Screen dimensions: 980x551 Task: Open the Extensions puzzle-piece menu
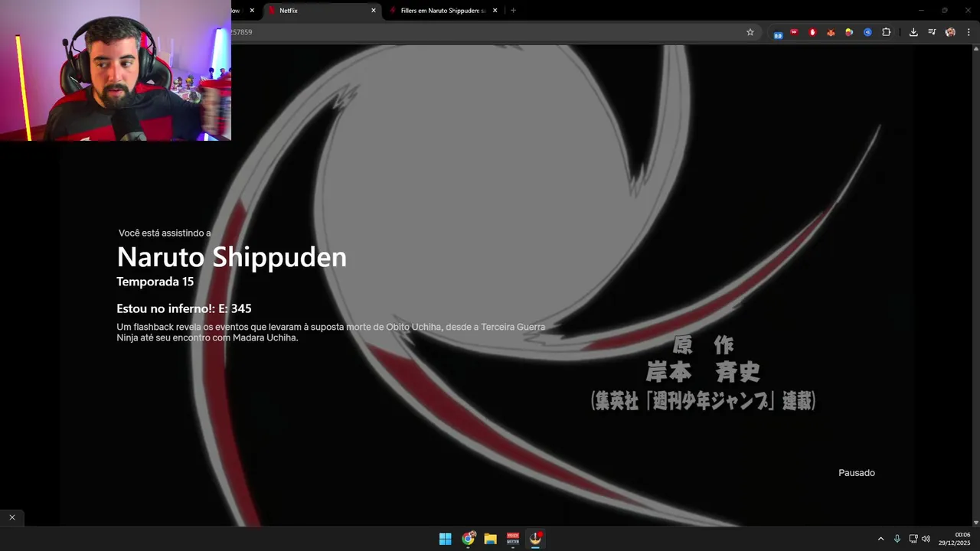tap(886, 32)
